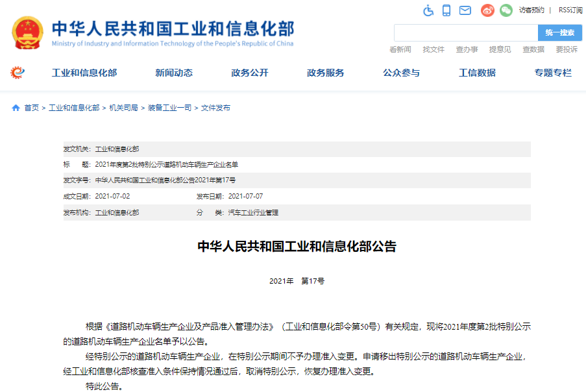Image resolution: width=586 pixels, height=392 pixels.
Task: Click inside the search input box
Action: click(x=465, y=32)
